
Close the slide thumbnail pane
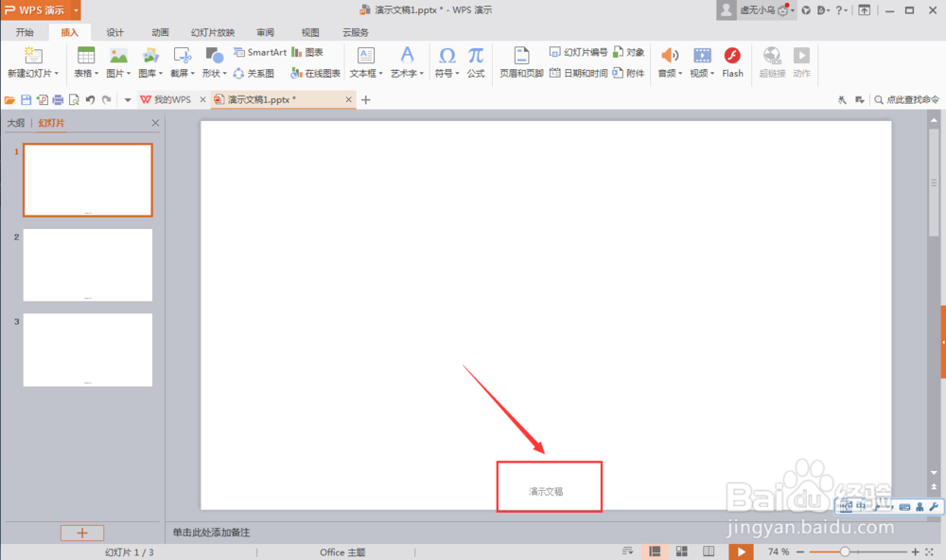[155, 123]
